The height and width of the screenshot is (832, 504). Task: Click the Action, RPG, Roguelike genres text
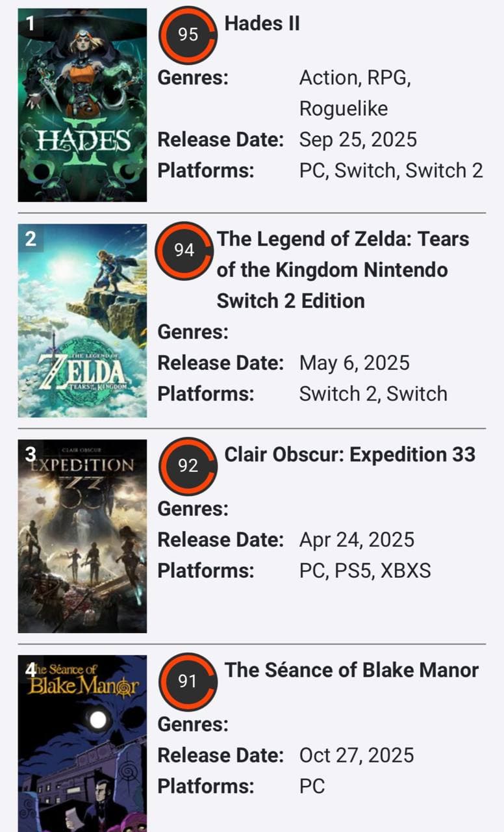pyautogui.click(x=355, y=93)
